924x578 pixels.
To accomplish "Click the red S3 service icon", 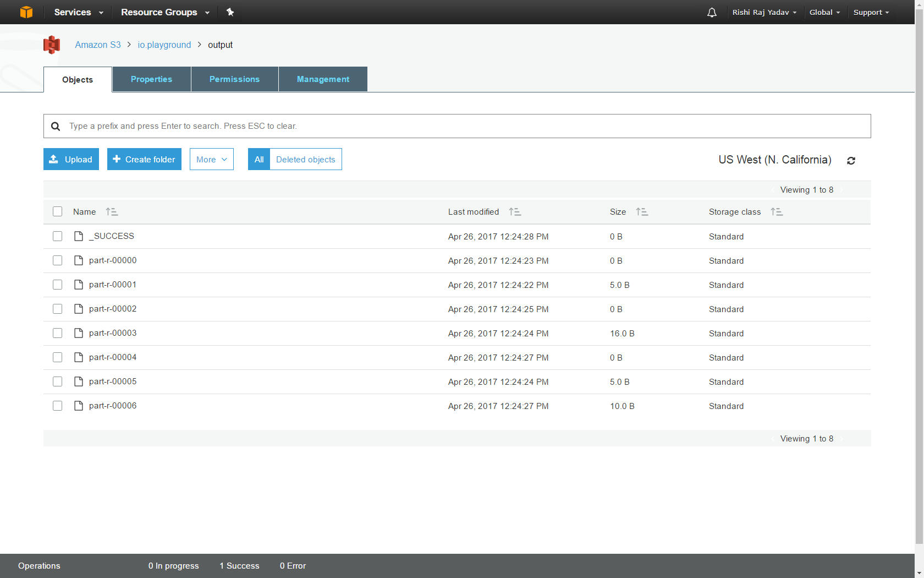I will [52, 45].
